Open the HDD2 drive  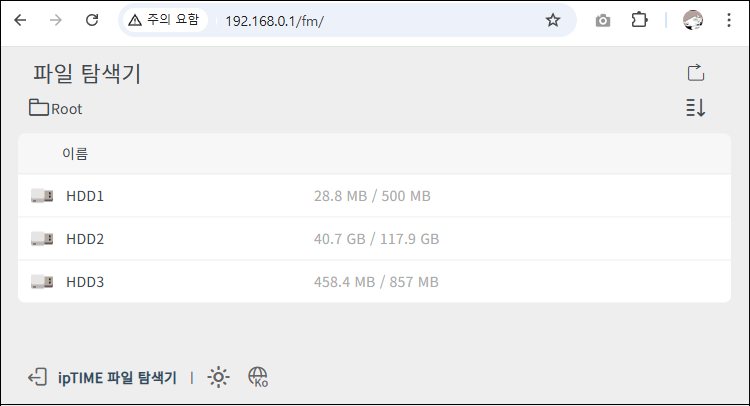[x=374, y=239]
